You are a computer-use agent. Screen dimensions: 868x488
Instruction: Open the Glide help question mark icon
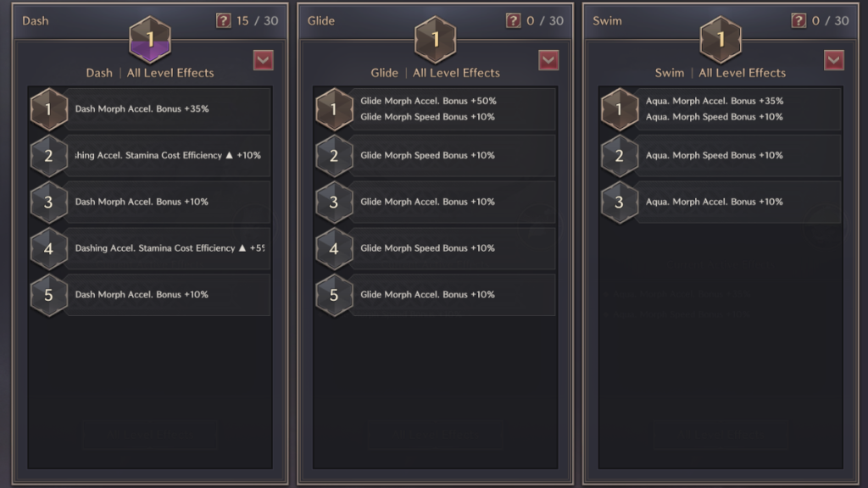pos(514,20)
